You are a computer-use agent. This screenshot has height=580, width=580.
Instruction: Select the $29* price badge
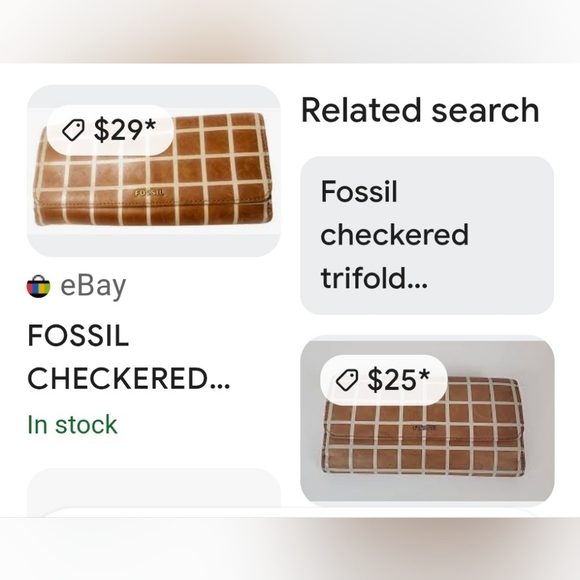coord(110,130)
